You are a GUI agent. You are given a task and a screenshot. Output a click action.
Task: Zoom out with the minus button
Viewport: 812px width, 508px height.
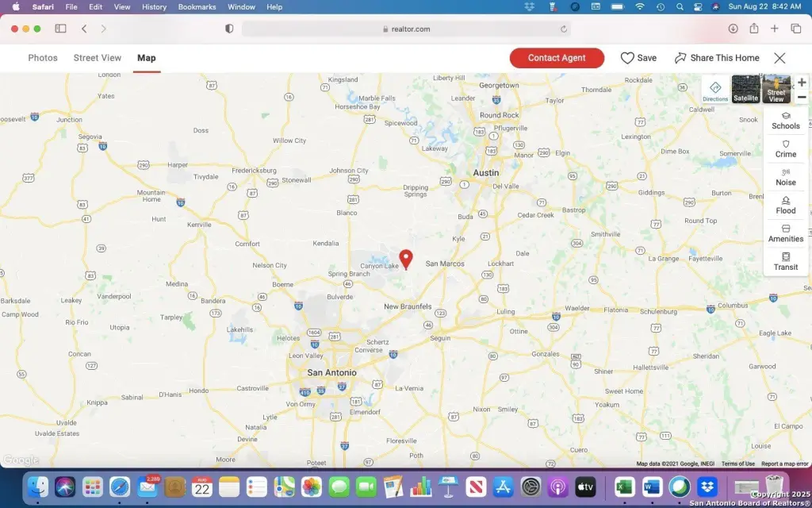coord(802,97)
